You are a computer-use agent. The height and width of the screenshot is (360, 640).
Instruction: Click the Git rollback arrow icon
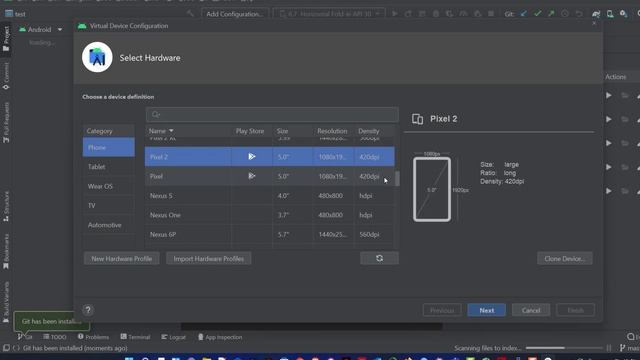pos(579,14)
